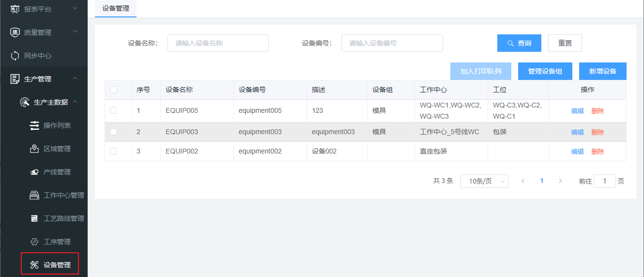Focus the 设备名称 input field
This screenshot has width=644, height=277.
[x=218, y=43]
